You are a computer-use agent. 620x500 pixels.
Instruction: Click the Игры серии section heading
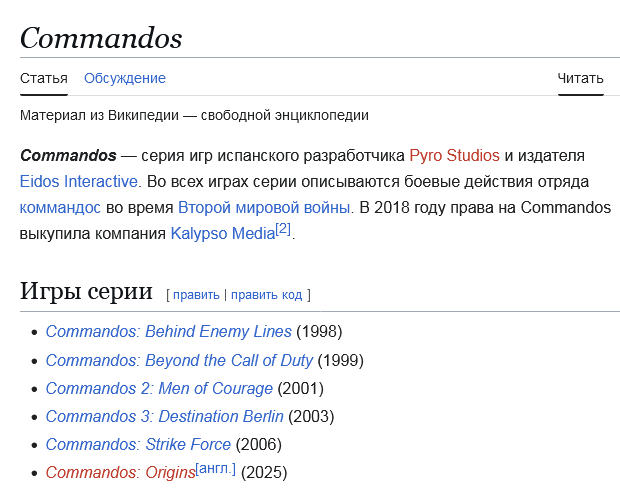click(x=86, y=292)
